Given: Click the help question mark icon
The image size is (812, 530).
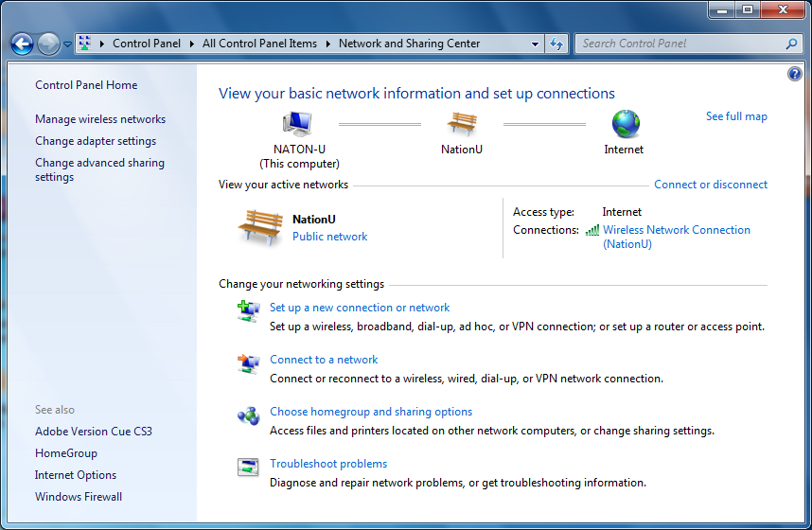Looking at the screenshot, I should click(x=795, y=74).
